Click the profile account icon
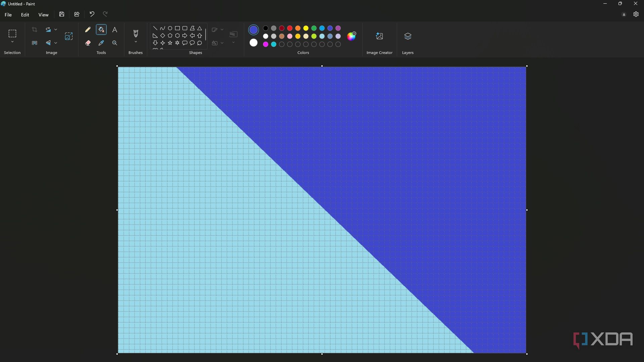 click(624, 14)
